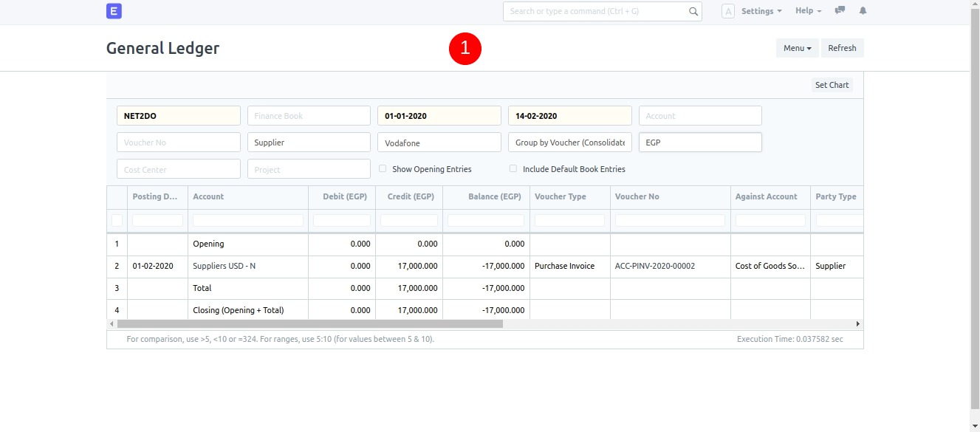Click the NET2DO company field

[x=179, y=116]
